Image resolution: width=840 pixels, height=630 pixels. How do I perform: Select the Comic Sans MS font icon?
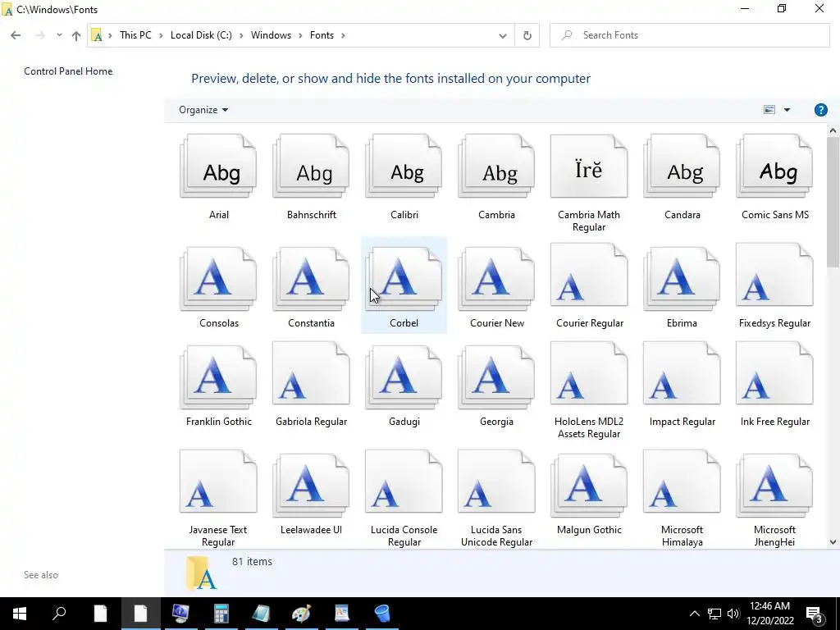tap(774, 167)
